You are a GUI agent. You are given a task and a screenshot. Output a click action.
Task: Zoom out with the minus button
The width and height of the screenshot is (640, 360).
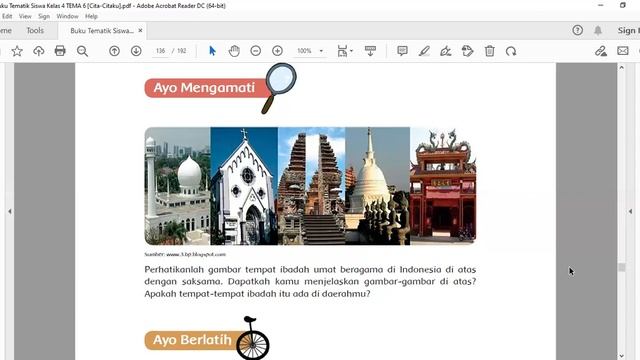256,51
